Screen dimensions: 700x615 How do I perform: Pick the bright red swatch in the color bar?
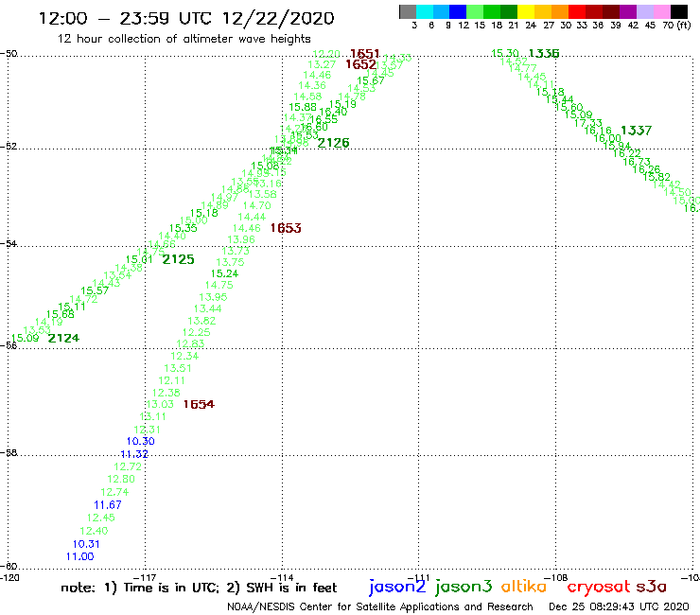coord(577,11)
